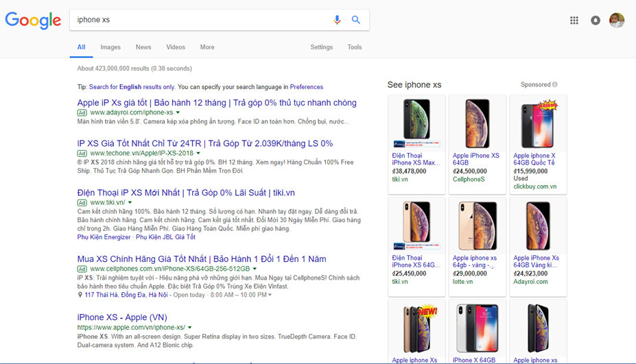Image resolution: width=636 pixels, height=364 pixels.
Task: Open 'Apple iphone xs 64gb - vàng' title
Action: coord(475,261)
